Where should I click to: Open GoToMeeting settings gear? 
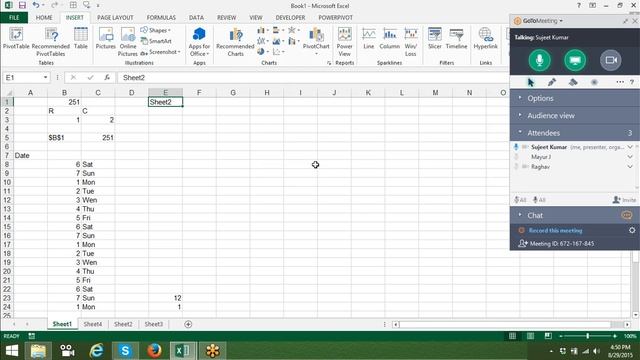632,230
